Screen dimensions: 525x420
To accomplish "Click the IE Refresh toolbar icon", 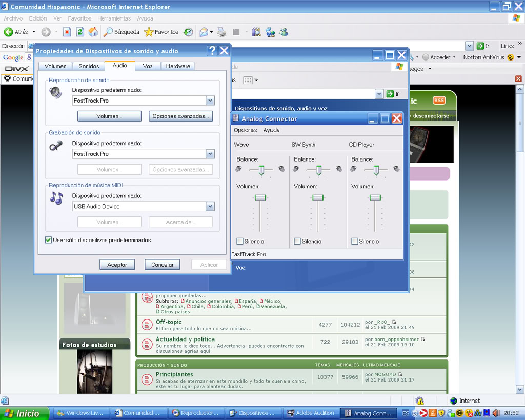I will [x=80, y=32].
